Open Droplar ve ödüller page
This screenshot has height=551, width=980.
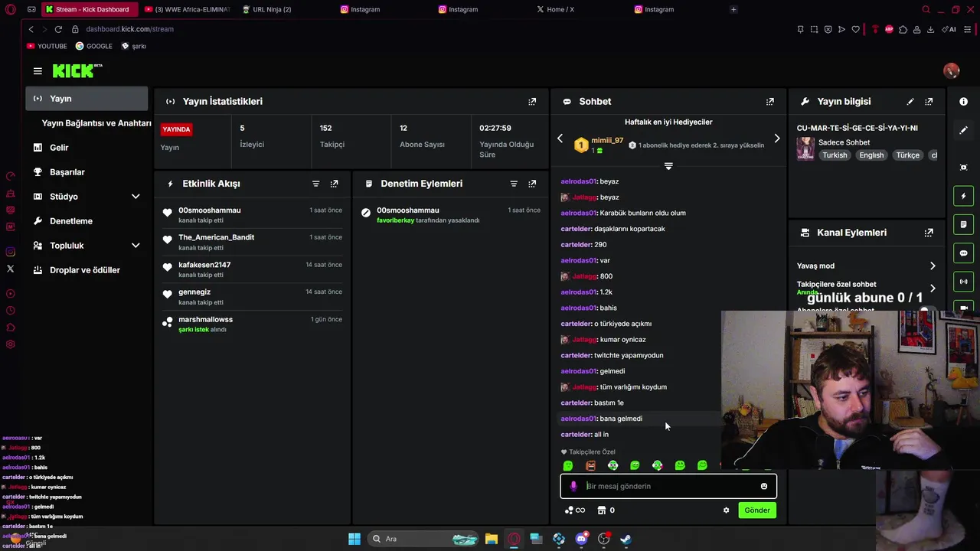coord(87,270)
